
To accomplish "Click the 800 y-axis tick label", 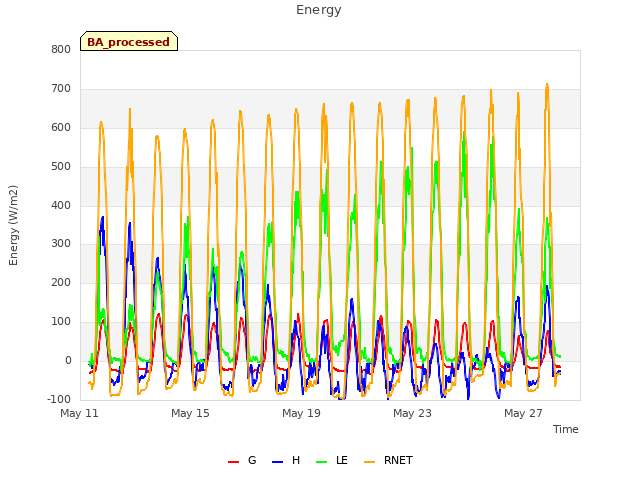I will point(61,49).
